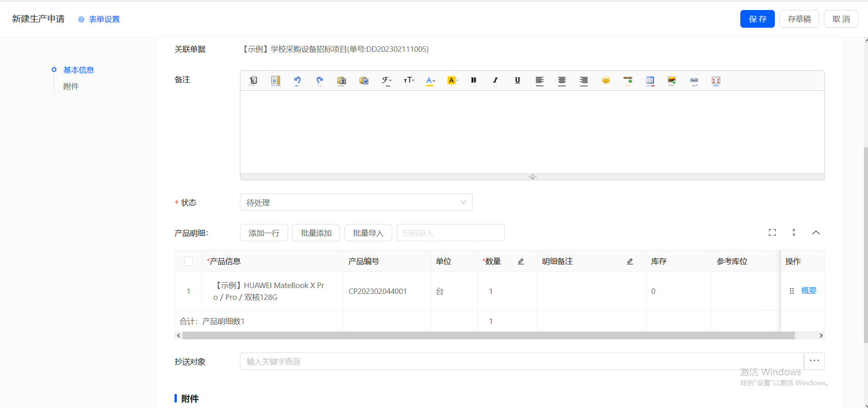Click 批量导入 button

(x=368, y=233)
